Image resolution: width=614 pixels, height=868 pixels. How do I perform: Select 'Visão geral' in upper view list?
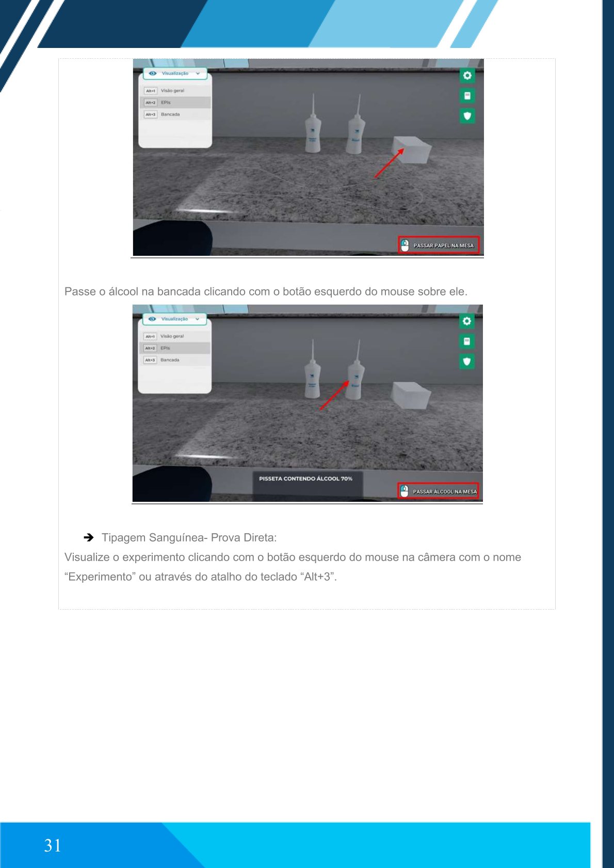click(172, 91)
